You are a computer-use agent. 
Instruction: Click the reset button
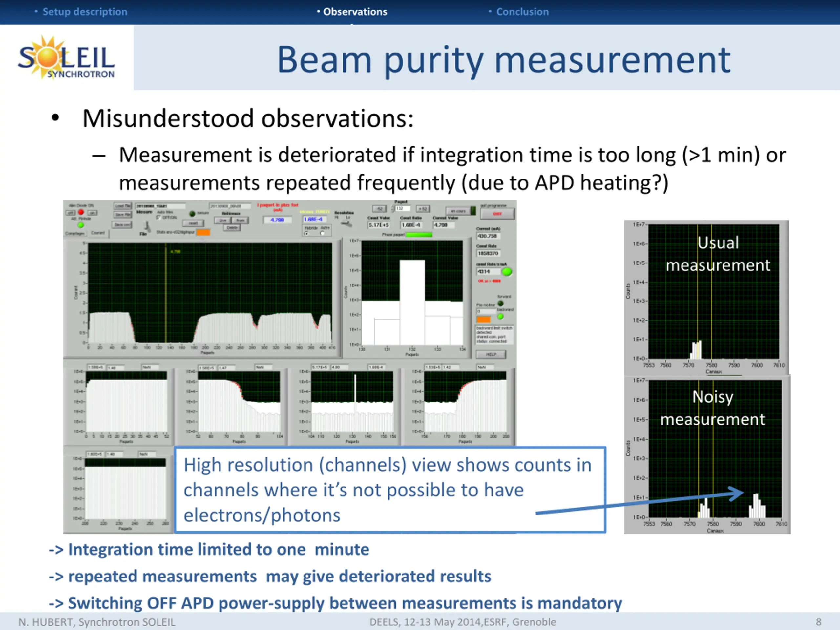193,223
